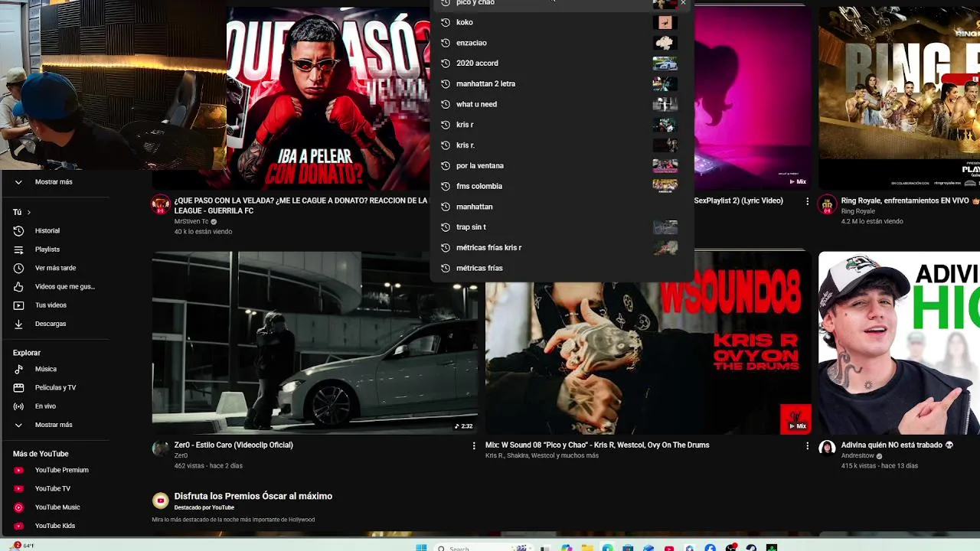Image resolution: width=980 pixels, height=551 pixels.
Task: Open MrStiven Tc channel avatar
Action: [161, 204]
